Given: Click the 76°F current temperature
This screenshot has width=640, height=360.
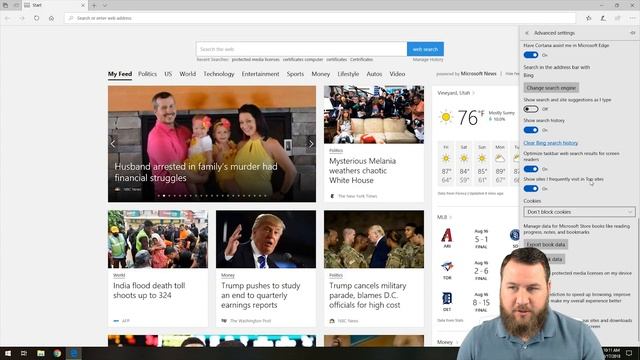Looking at the screenshot, I should tap(470, 118).
